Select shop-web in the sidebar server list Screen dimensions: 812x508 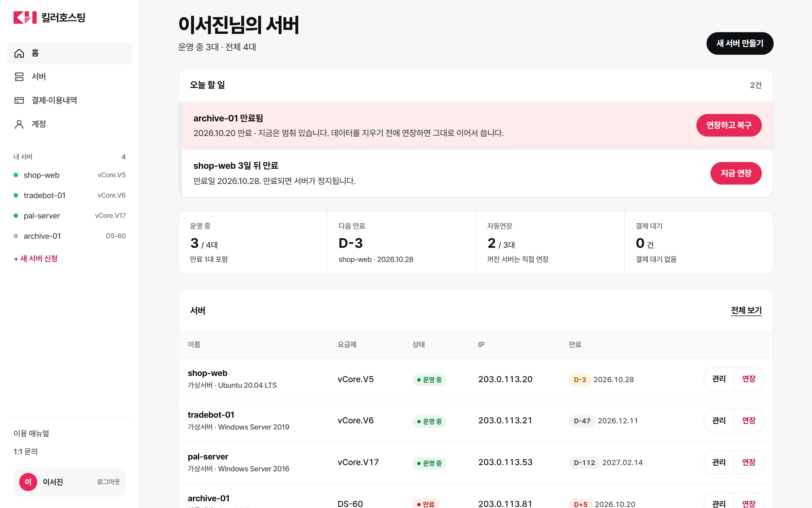[x=69, y=175]
